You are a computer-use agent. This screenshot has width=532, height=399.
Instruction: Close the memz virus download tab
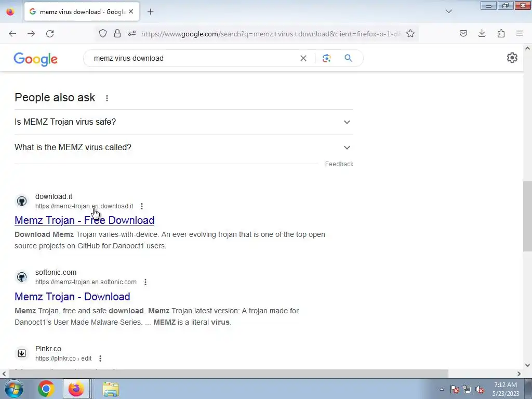coord(131,11)
